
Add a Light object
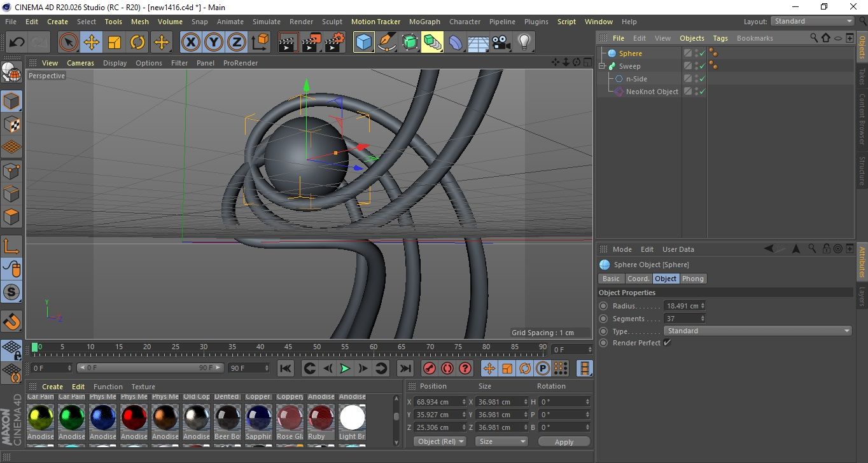pos(524,43)
